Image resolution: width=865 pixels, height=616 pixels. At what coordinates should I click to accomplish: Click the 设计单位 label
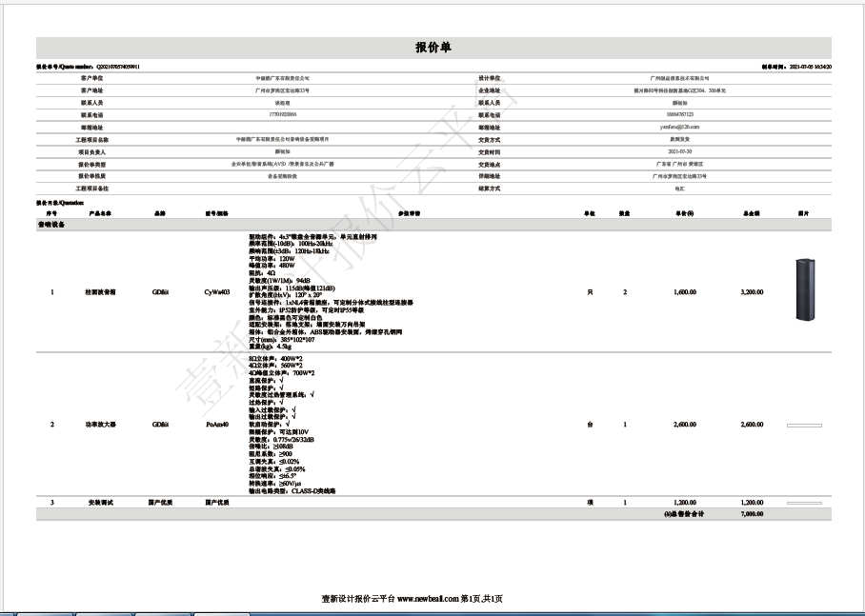490,78
